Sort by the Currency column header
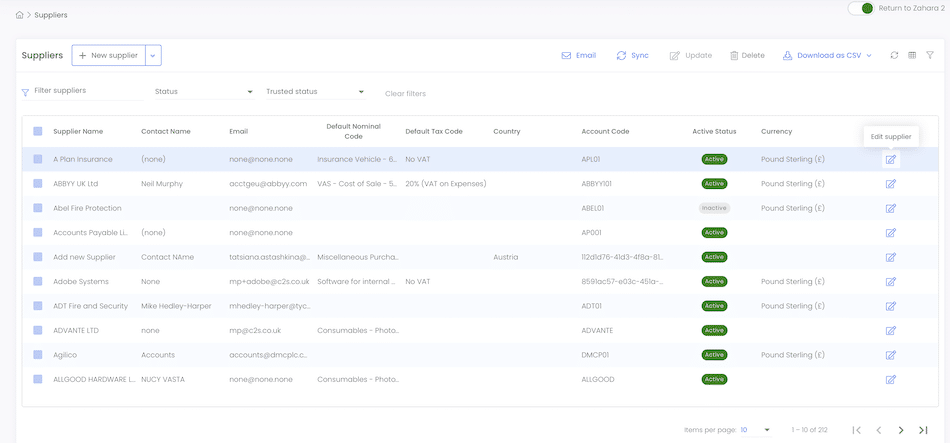Image resolution: width=950 pixels, height=443 pixels. (777, 132)
